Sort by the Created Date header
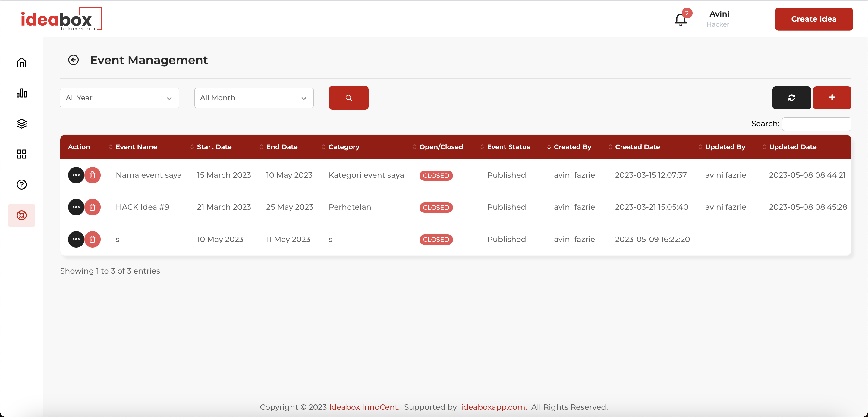 point(637,147)
